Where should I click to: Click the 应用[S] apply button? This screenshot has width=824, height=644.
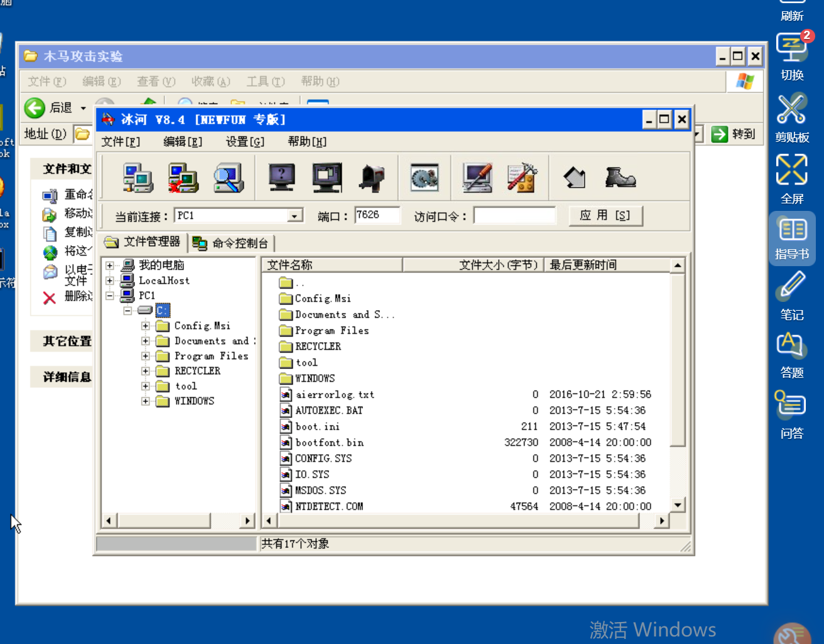click(605, 216)
